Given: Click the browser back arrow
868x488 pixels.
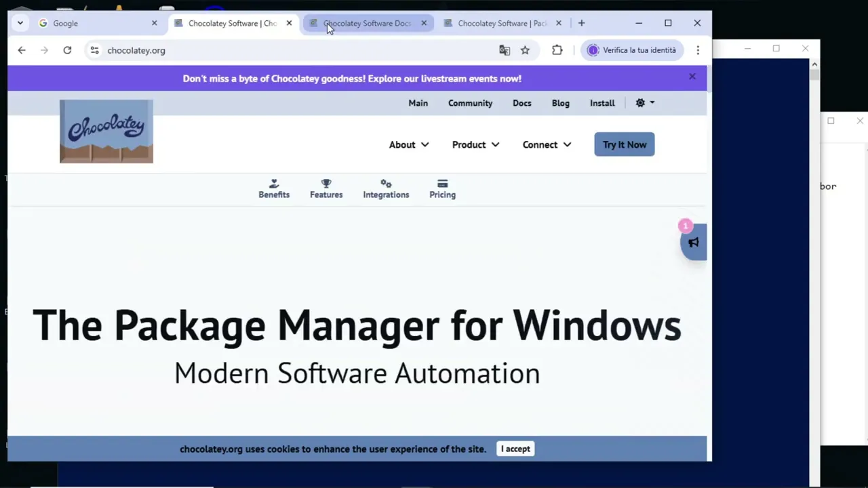Looking at the screenshot, I should pyautogui.click(x=22, y=50).
